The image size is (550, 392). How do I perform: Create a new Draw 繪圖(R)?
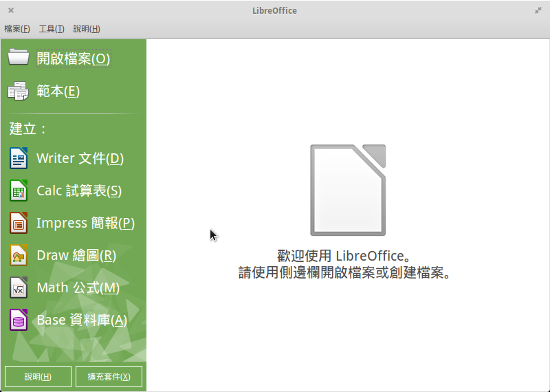tap(76, 255)
